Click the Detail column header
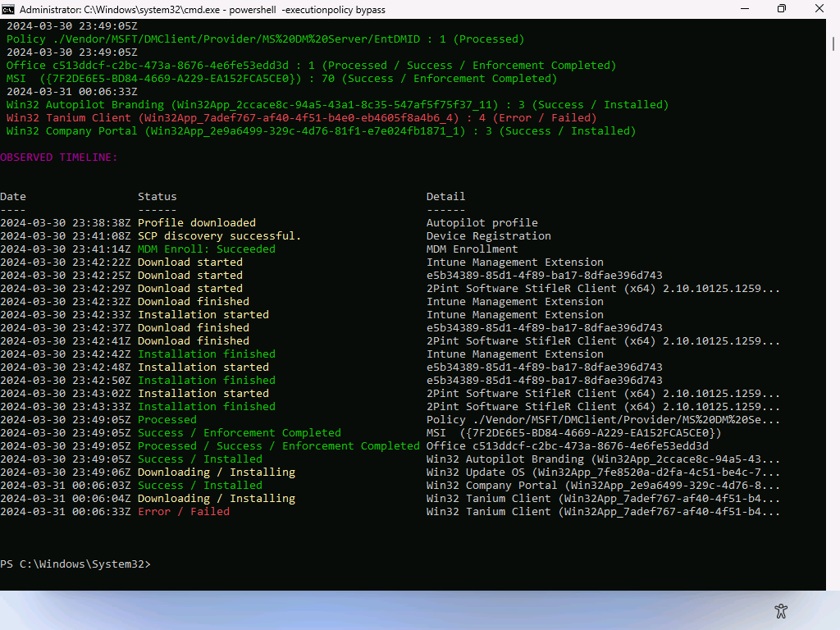Viewport: 840px width, 630px height. [445, 196]
